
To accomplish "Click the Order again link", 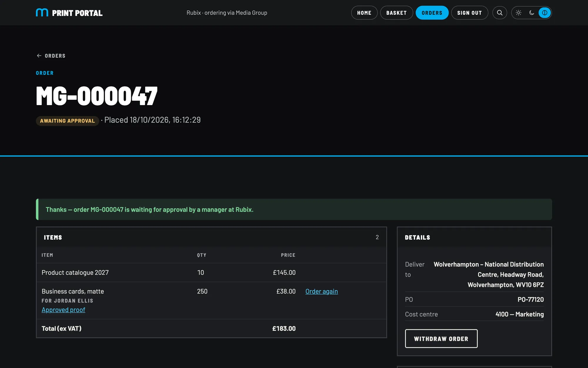I will [x=322, y=291].
